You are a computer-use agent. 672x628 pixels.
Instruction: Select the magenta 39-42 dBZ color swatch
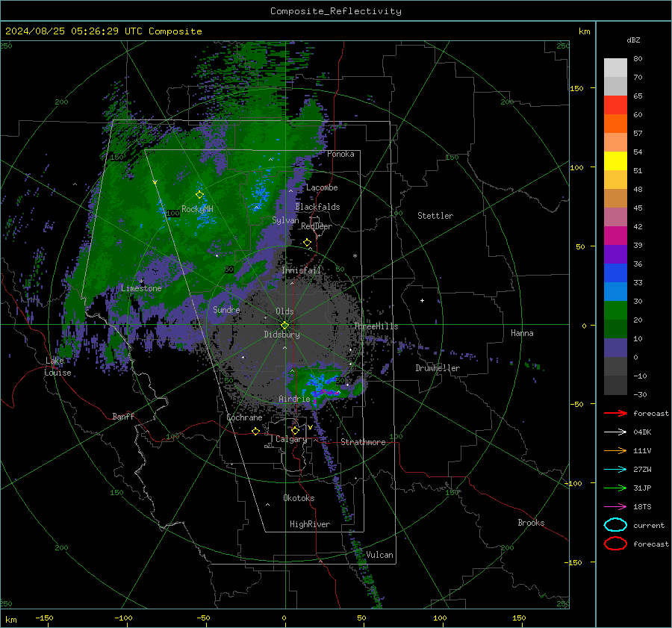coord(615,236)
